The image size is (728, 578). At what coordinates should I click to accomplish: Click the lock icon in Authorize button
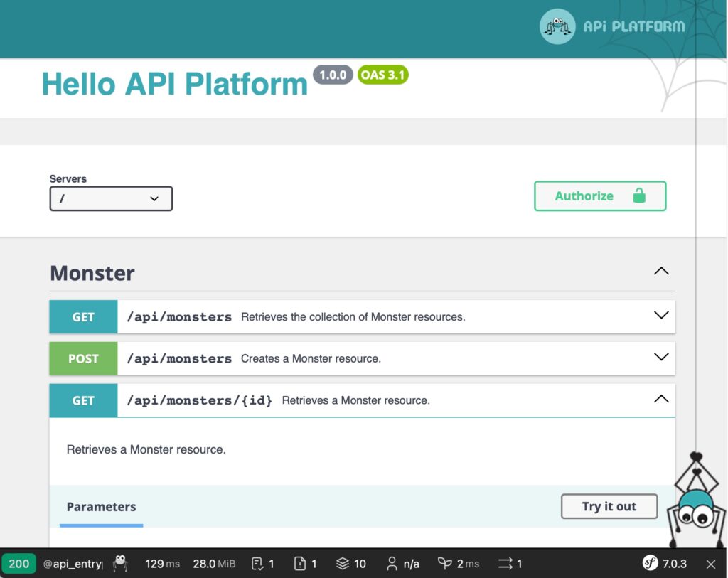[x=639, y=196]
